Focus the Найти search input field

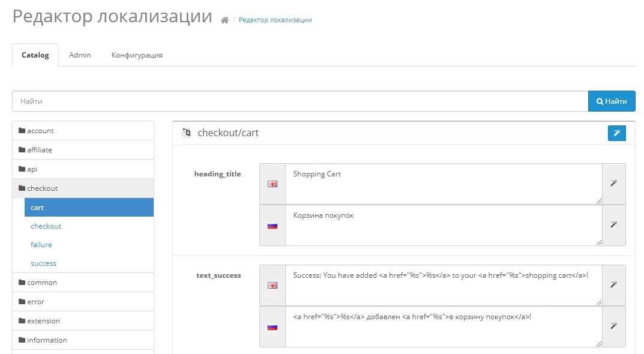pos(300,101)
